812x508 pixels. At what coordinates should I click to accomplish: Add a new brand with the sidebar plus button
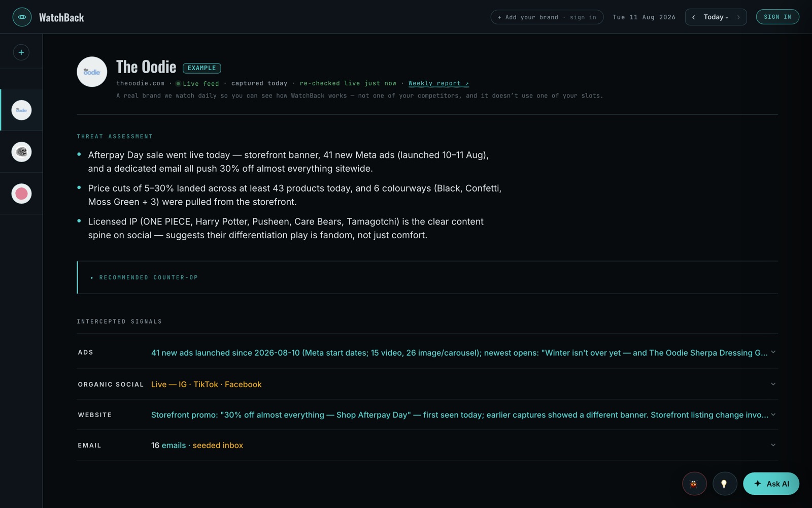(21, 52)
